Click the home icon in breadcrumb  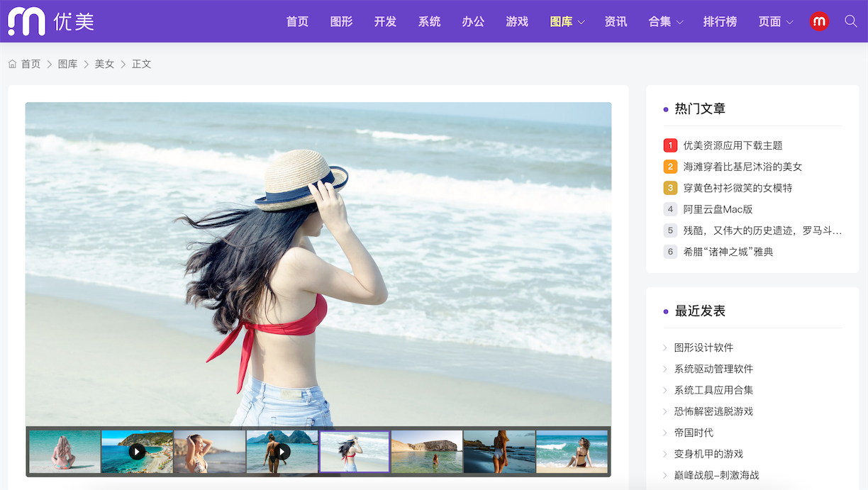coord(13,64)
